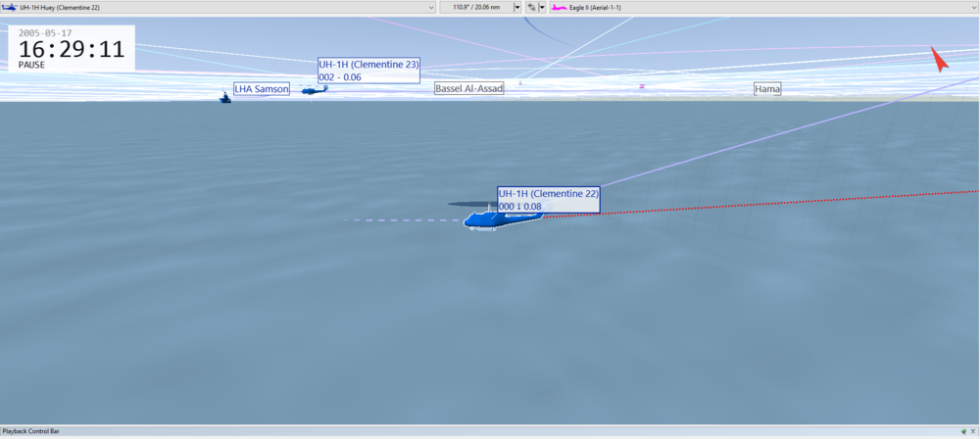Click the Hama location label
The image size is (980, 439).
[x=767, y=89]
